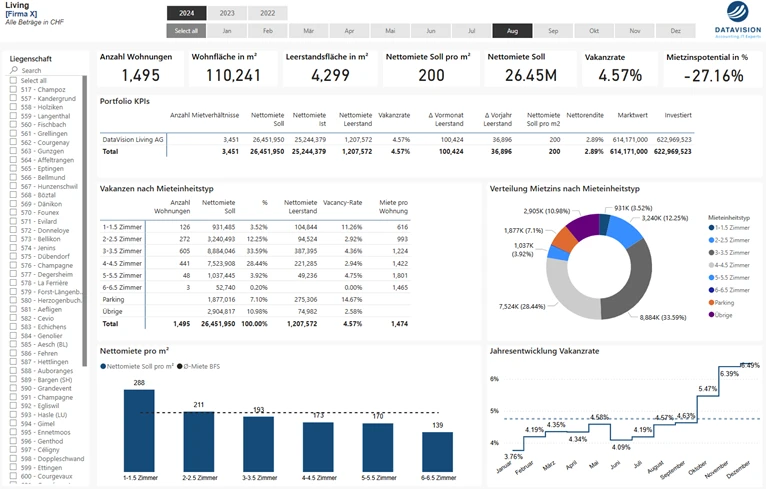Click the Übrige row in Vakanzen table
The width and height of the screenshot is (766, 489).
coord(255,312)
